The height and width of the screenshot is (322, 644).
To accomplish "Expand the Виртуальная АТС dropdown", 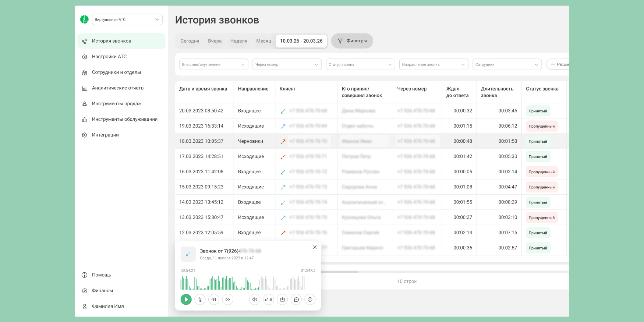I will [127, 20].
